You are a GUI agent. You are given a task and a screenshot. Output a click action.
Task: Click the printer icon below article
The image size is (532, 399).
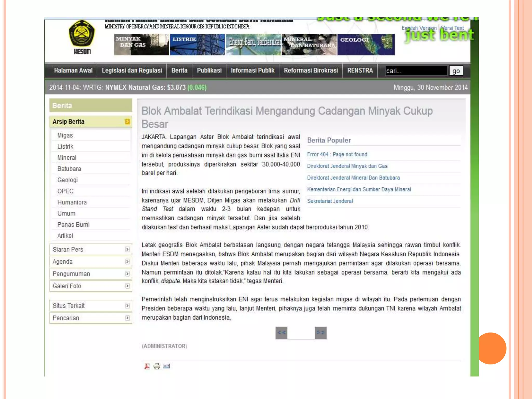157,366
